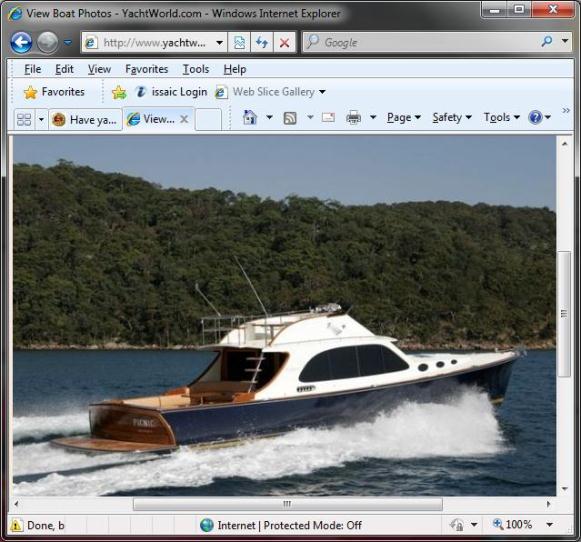Click the RSS feeds icon
The width and height of the screenshot is (581, 542).
tap(290, 118)
